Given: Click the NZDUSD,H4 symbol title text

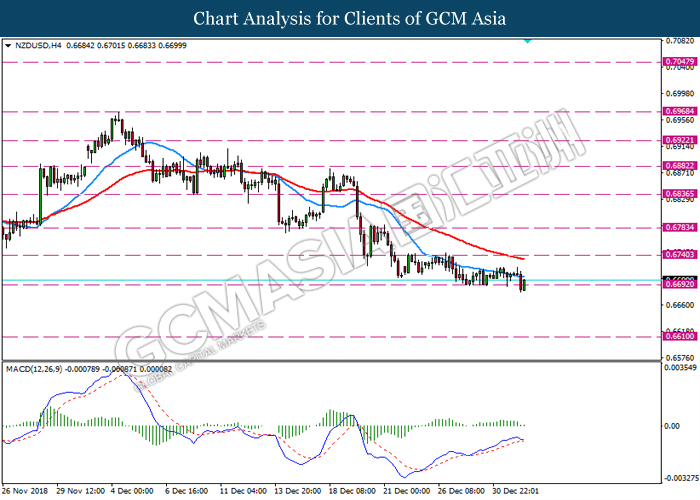Looking at the screenshot, I should [x=38, y=46].
